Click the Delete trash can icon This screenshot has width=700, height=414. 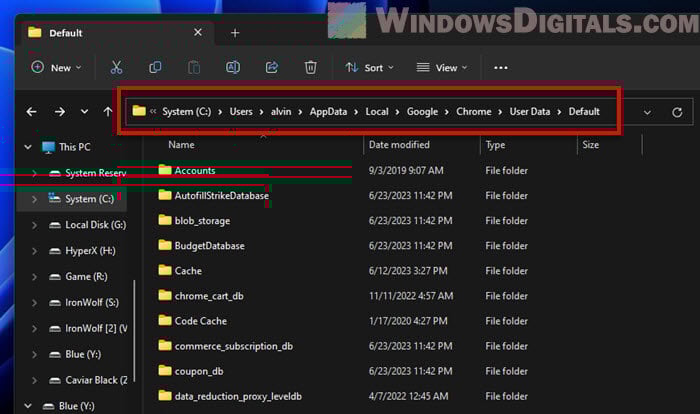point(310,67)
